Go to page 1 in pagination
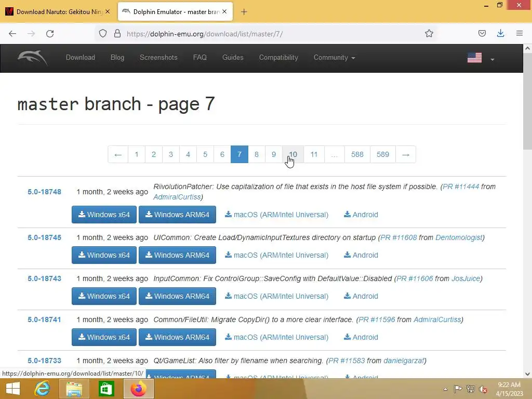Screen dimensions: 532x399 137,154
